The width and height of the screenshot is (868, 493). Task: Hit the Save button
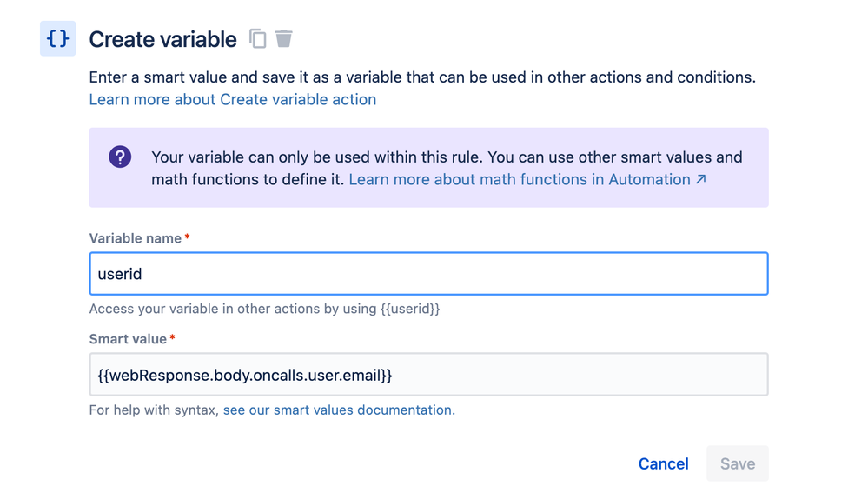click(x=737, y=463)
